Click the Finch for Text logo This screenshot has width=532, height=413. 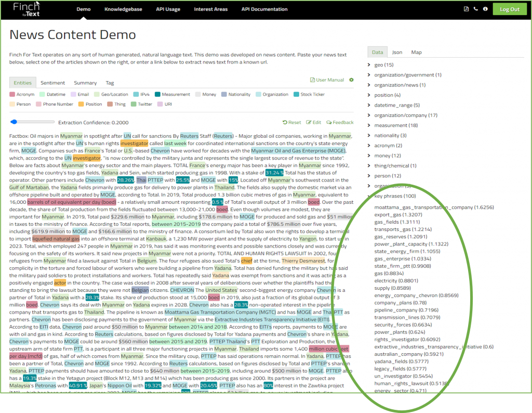click(26, 9)
